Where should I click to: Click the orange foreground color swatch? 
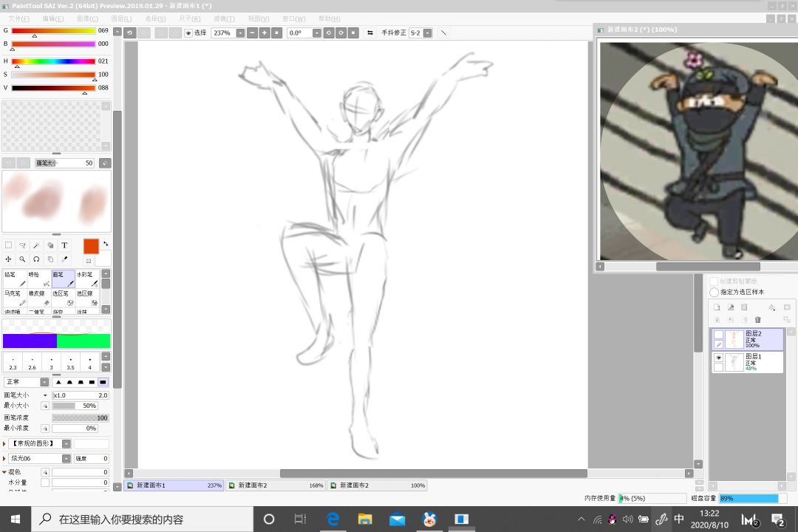coord(91,247)
